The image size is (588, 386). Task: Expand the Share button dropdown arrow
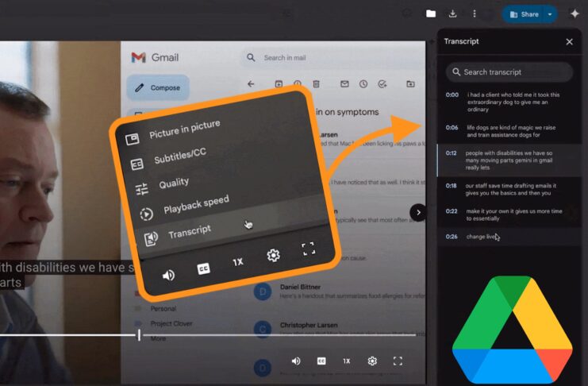tap(550, 14)
